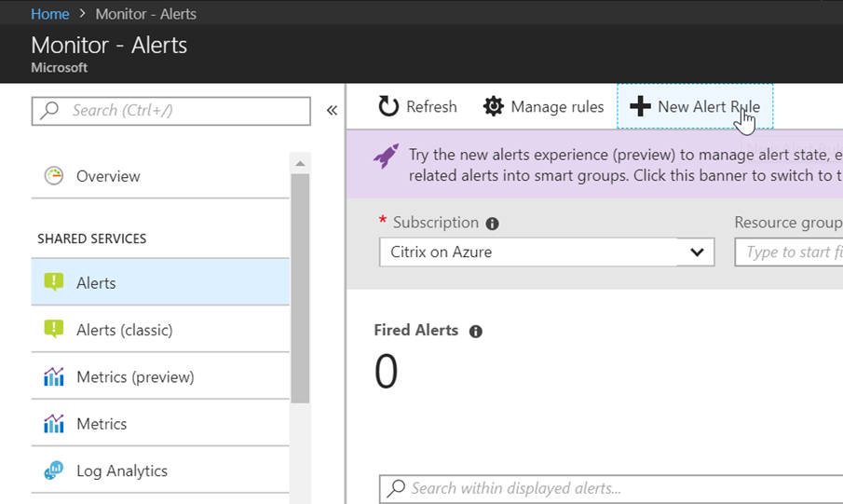Click the sidebar scrollbar up arrow

[300, 164]
